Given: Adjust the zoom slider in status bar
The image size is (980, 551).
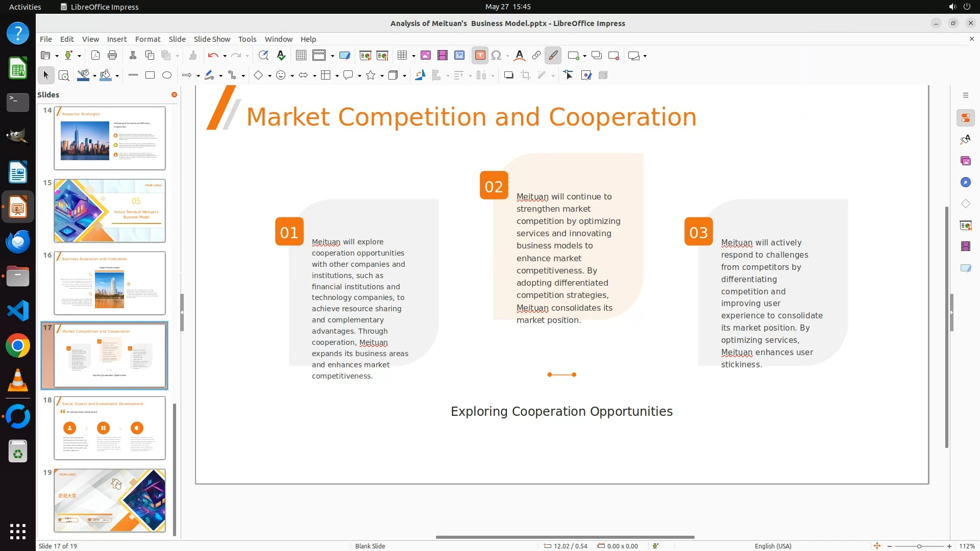Looking at the screenshot, I should pos(919,546).
